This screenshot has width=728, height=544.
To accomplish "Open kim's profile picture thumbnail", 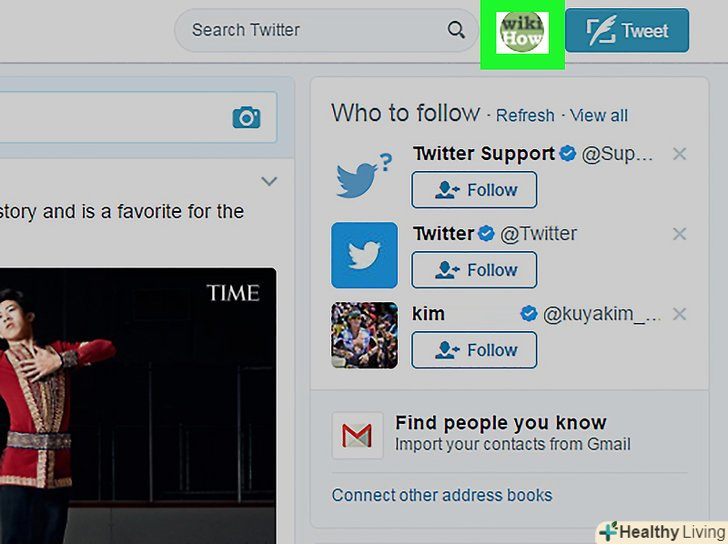I will 364,335.
